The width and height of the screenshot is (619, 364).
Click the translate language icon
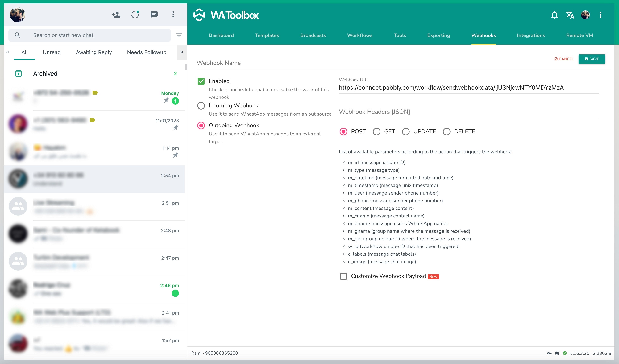pyautogui.click(x=570, y=15)
